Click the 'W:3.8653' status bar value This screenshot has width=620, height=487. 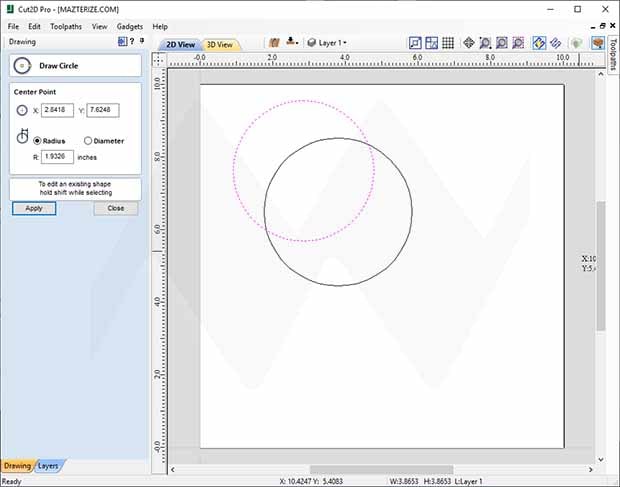click(x=404, y=481)
